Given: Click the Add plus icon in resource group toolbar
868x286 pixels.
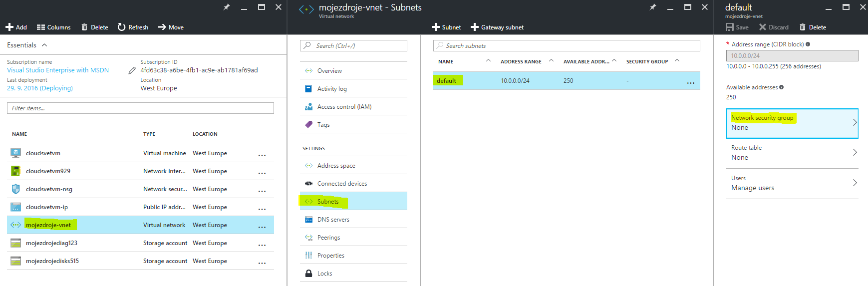Looking at the screenshot, I should (9, 27).
